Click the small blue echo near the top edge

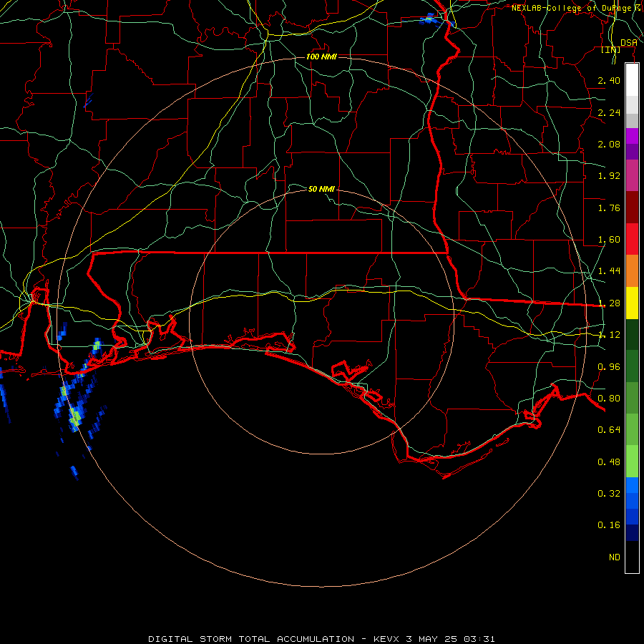[429, 19]
